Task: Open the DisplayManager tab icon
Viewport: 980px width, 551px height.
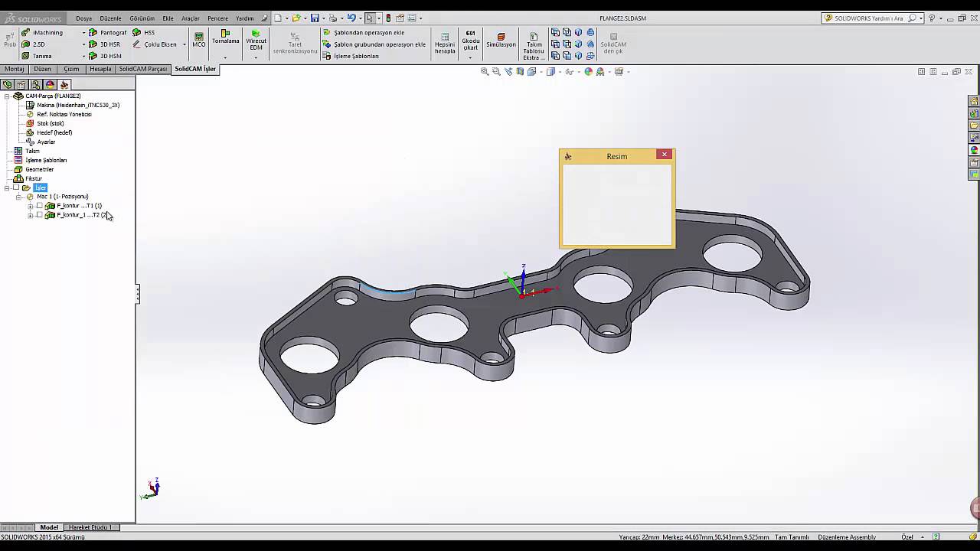Action: (50, 85)
